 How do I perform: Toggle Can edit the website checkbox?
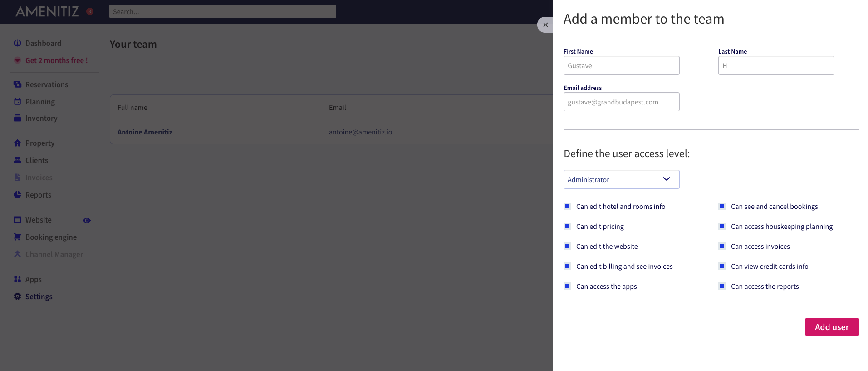coord(567,246)
